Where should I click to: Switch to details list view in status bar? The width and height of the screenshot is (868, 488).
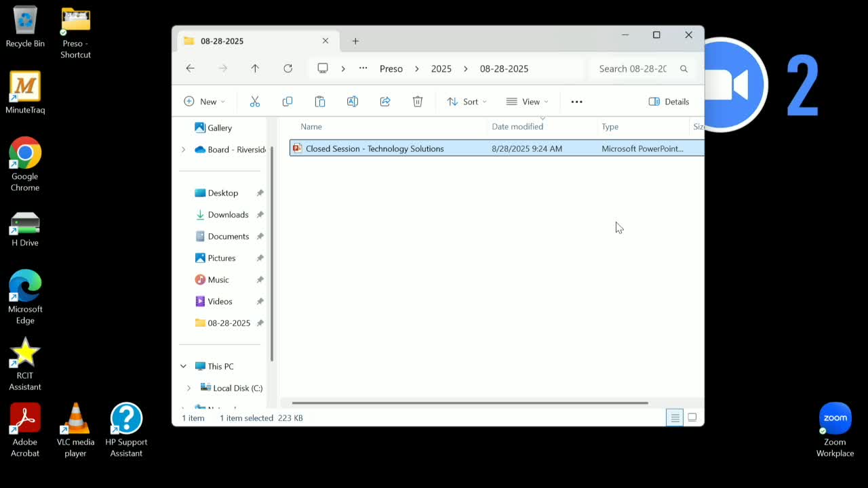pos(675,418)
